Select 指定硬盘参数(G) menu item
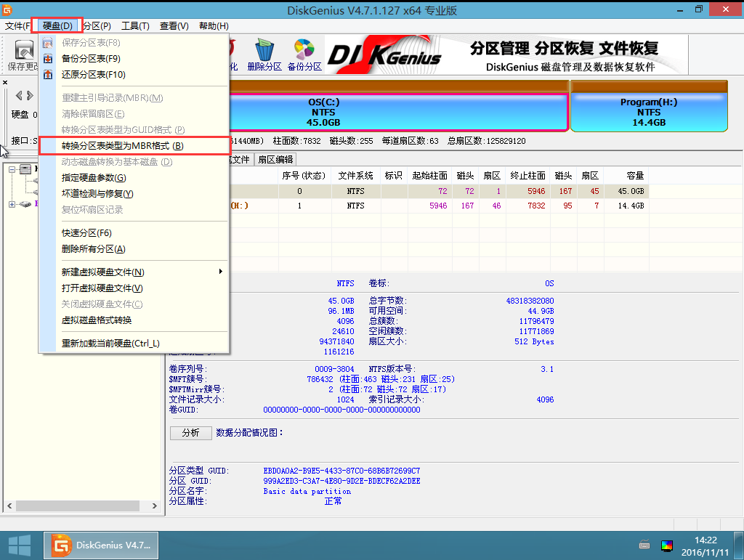 [x=134, y=178]
